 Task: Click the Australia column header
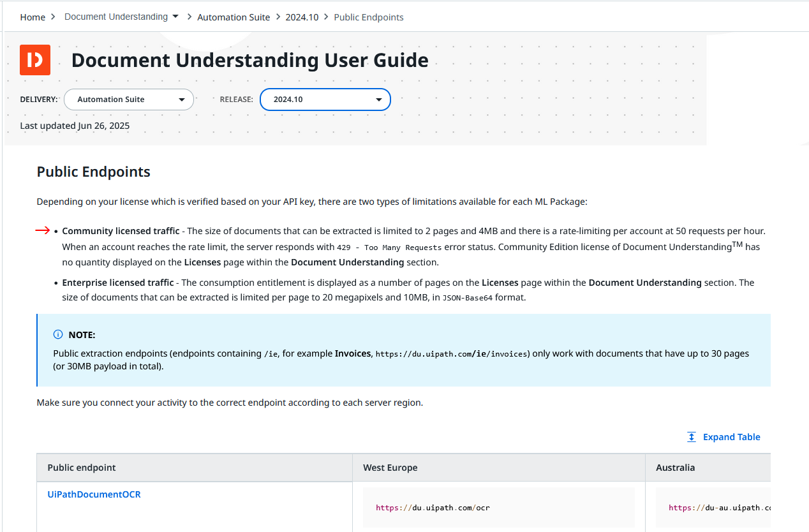pyautogui.click(x=675, y=468)
